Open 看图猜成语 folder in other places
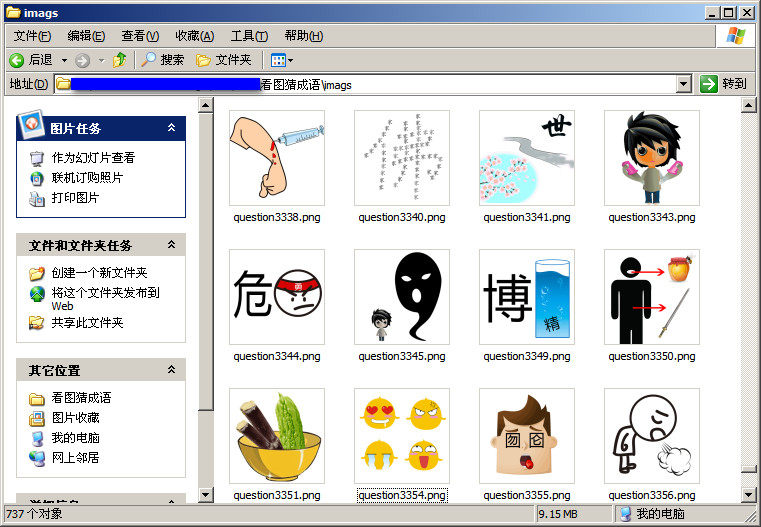Viewport: 761px width, 527px height. 82,398
